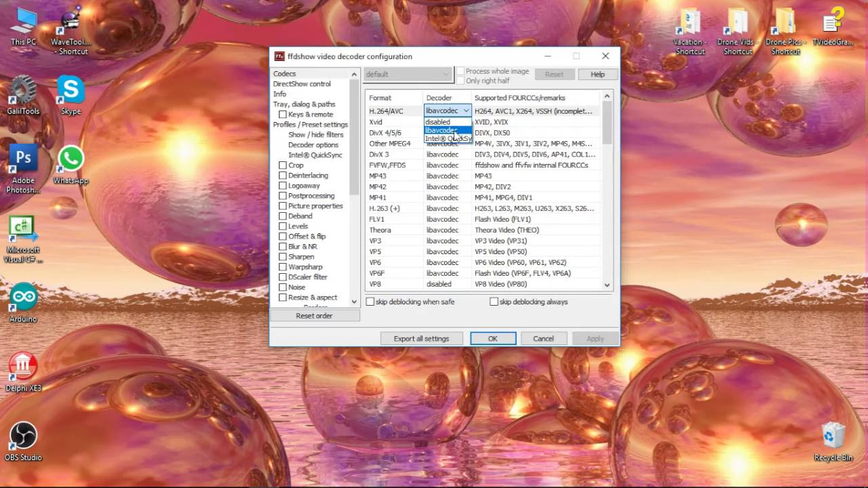Viewport: 868px width, 488px height.
Task: Launch OBS Studio desktop icon
Action: tap(23, 441)
